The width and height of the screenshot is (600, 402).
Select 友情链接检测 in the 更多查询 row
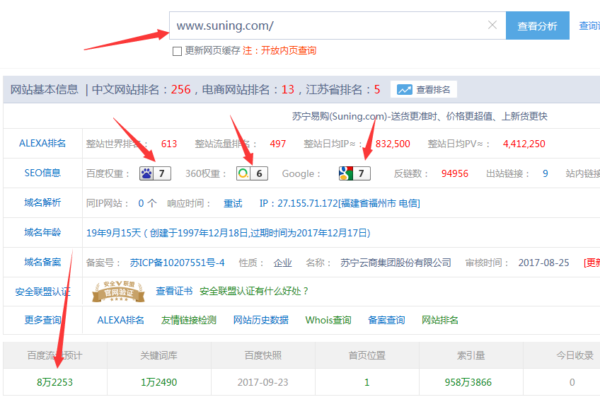click(x=188, y=320)
